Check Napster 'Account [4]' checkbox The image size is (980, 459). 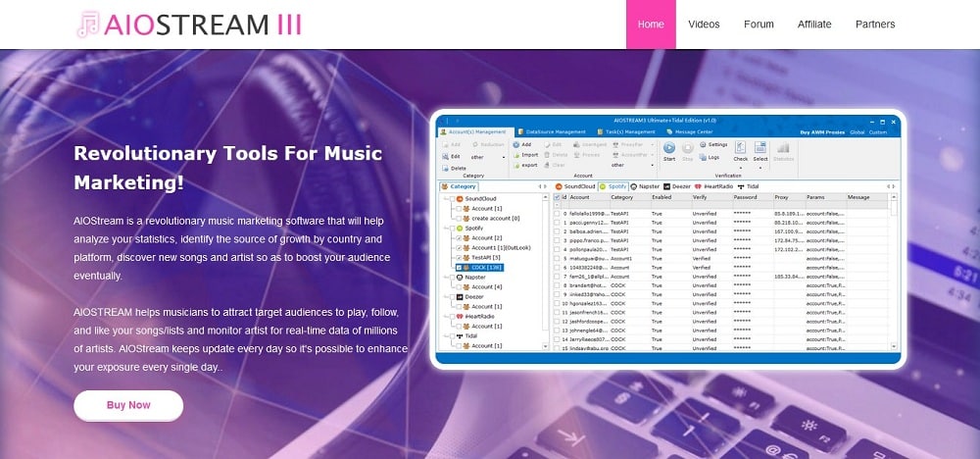point(459,287)
